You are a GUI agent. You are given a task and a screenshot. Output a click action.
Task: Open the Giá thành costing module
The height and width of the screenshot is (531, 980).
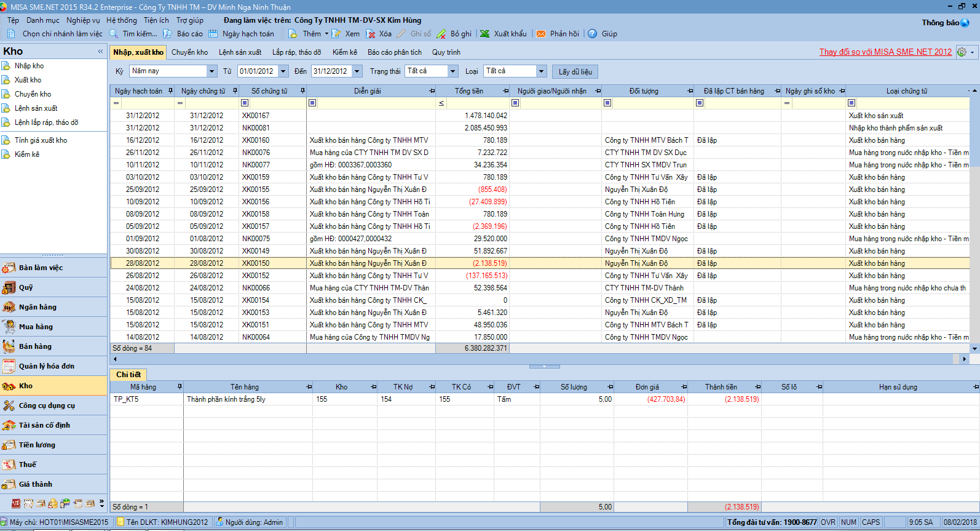coord(53,484)
